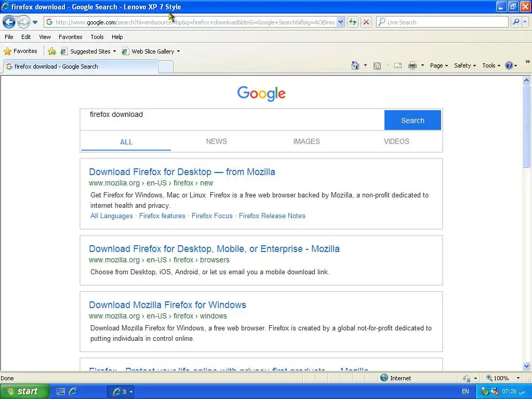Expand the Home button dropdown arrow
The height and width of the screenshot is (399, 532).
pyautogui.click(x=365, y=65)
